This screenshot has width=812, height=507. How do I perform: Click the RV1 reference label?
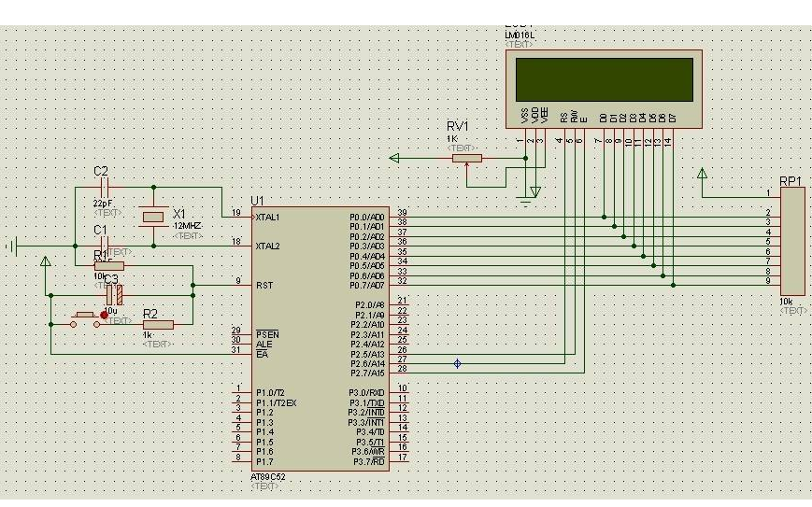pos(458,126)
